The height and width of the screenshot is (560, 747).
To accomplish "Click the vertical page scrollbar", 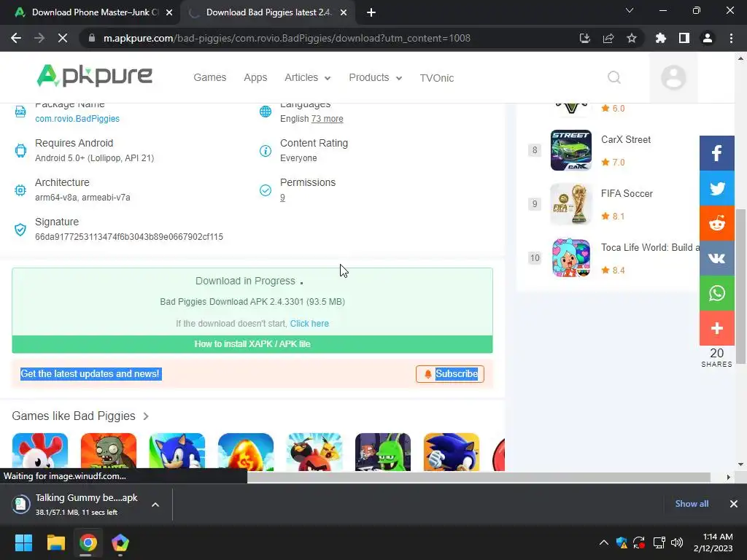I will click(740, 286).
